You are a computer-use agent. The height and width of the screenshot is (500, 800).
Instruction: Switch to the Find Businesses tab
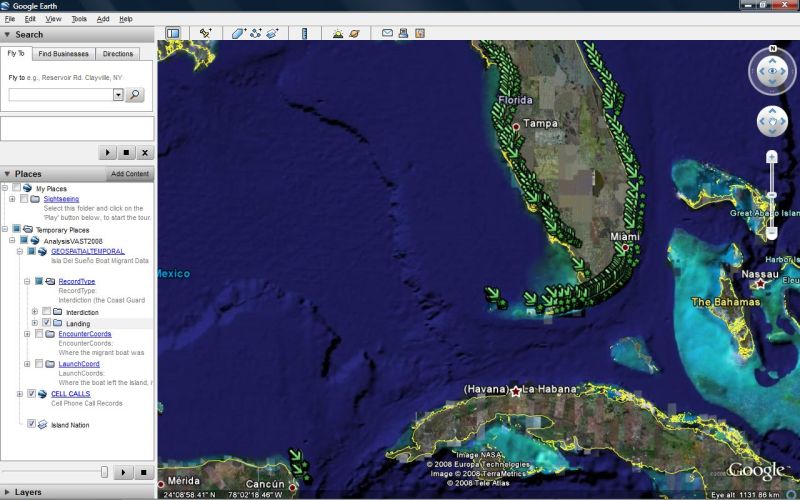tap(63, 54)
